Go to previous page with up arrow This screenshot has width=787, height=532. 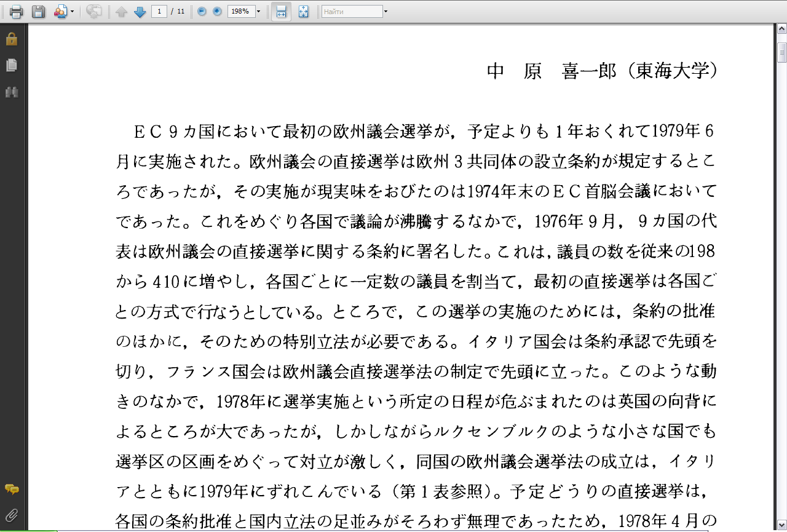121,12
